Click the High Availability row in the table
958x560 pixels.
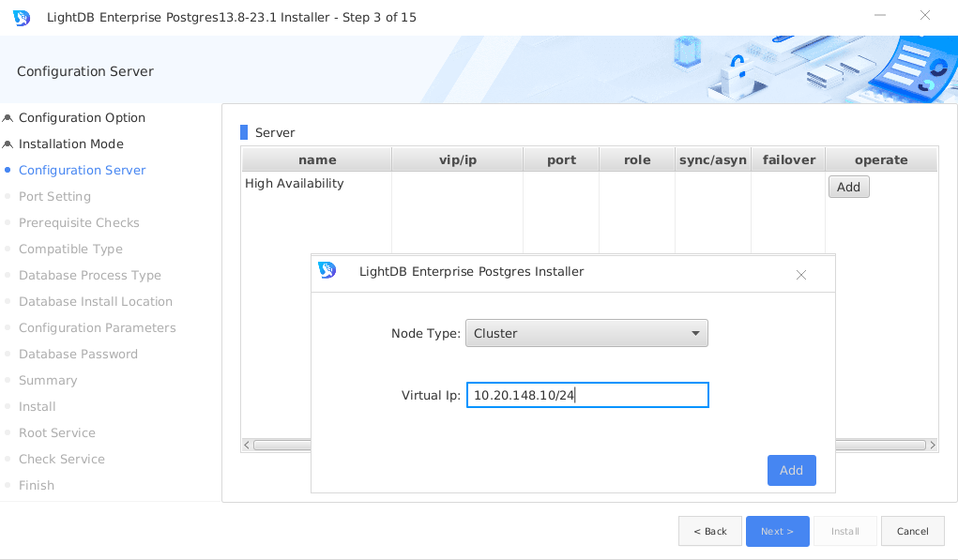pos(294,183)
